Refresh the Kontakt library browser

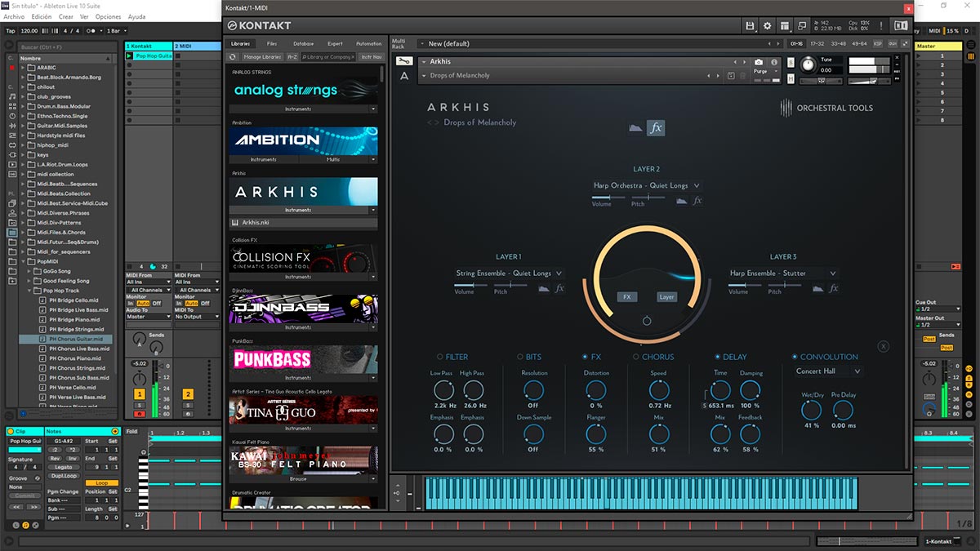pyautogui.click(x=233, y=57)
